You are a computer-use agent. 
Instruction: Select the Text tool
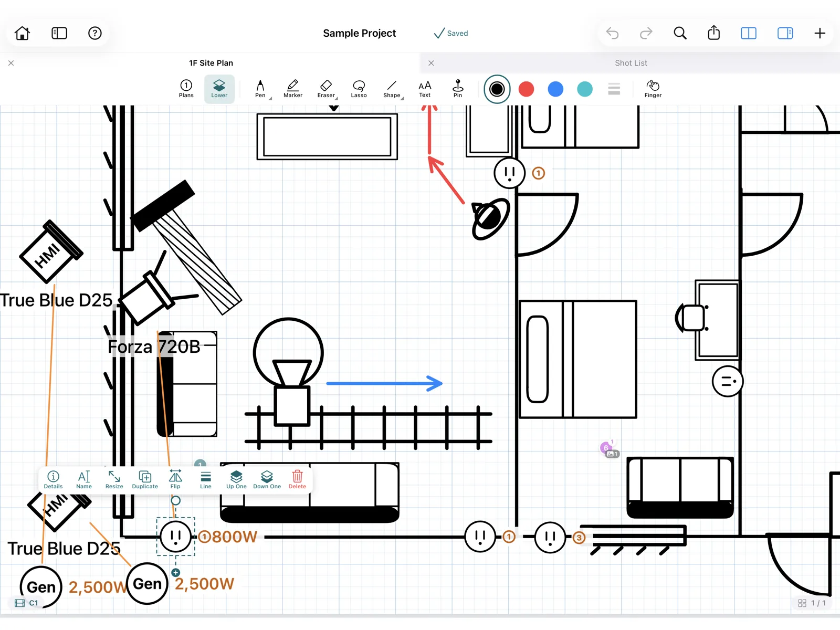tap(425, 89)
